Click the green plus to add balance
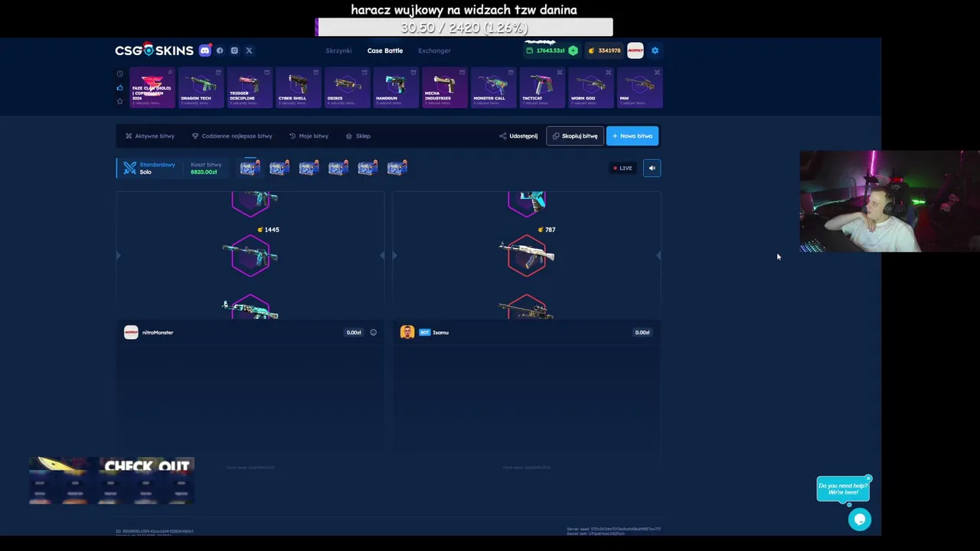This screenshot has width=980, height=551. 573,51
